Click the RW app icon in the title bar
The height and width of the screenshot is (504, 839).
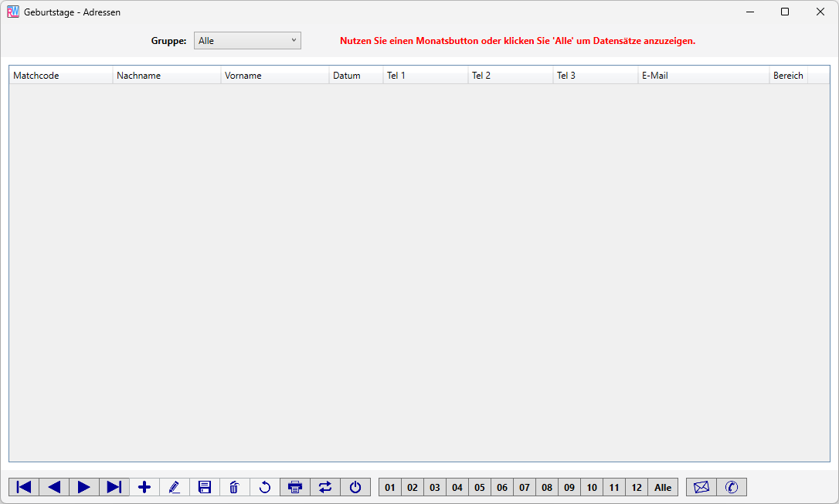[x=13, y=12]
